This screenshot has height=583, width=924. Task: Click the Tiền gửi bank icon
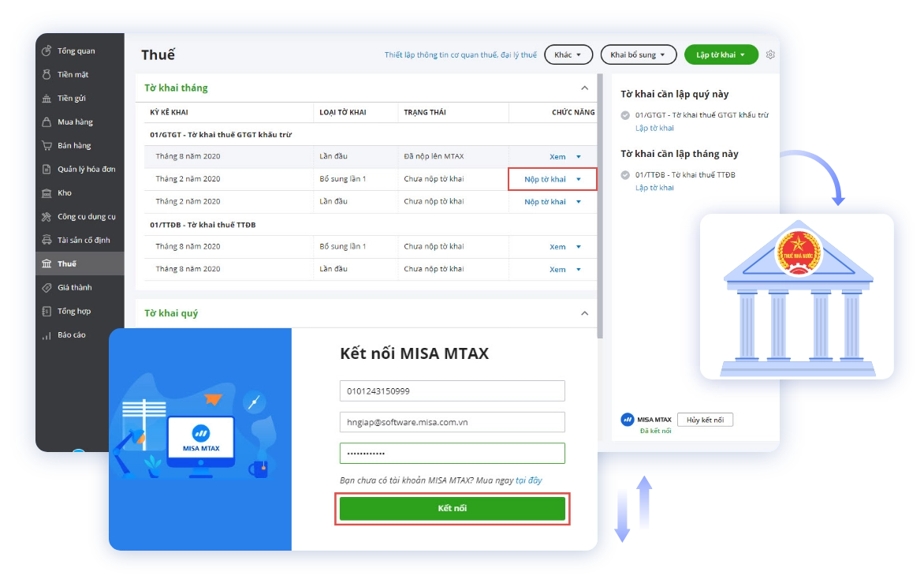pyautogui.click(x=47, y=99)
